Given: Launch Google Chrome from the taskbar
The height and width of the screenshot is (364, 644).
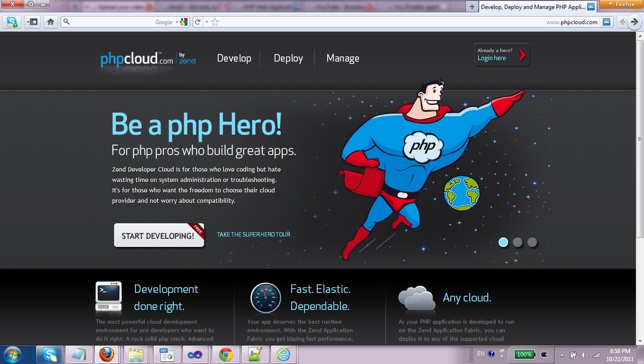Looking at the screenshot, I should [225, 355].
